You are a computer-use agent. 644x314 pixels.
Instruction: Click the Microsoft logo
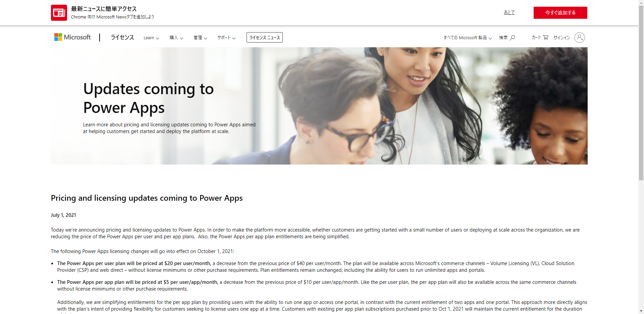point(72,37)
